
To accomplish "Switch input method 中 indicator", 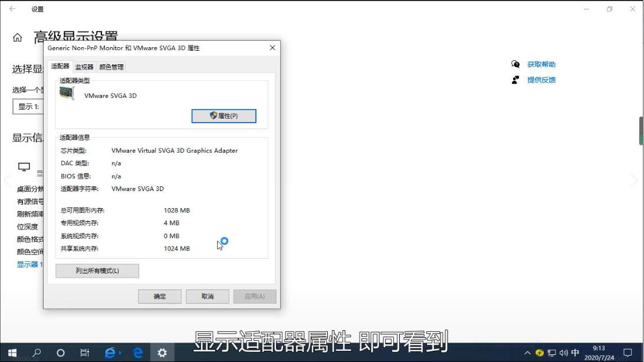I will (x=575, y=353).
